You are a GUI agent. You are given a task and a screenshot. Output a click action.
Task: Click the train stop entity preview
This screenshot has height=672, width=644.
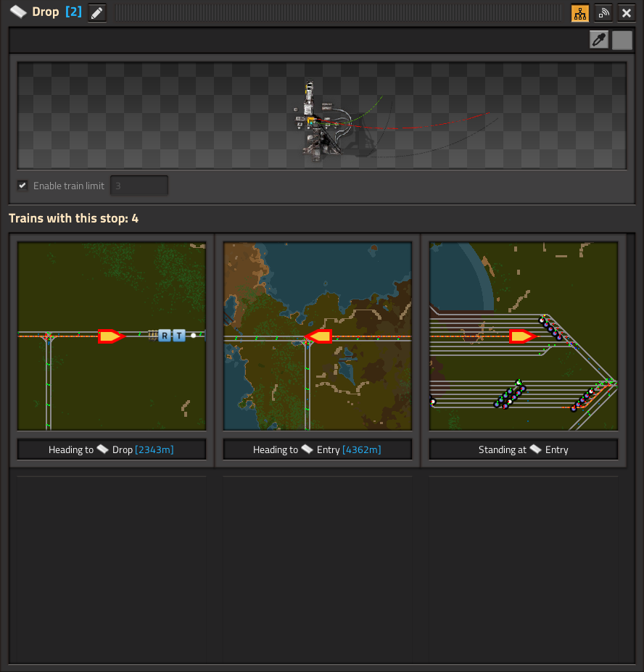321,116
